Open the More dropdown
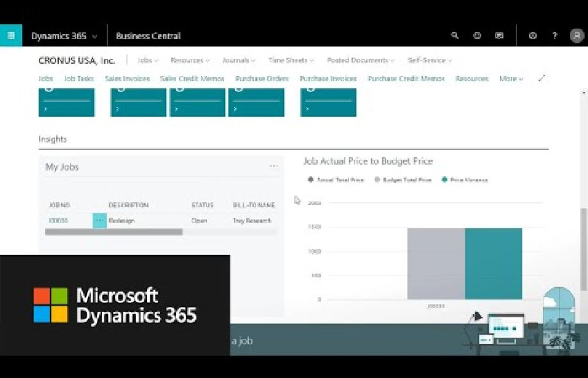Viewport: 588px width, 378px height. (x=511, y=79)
